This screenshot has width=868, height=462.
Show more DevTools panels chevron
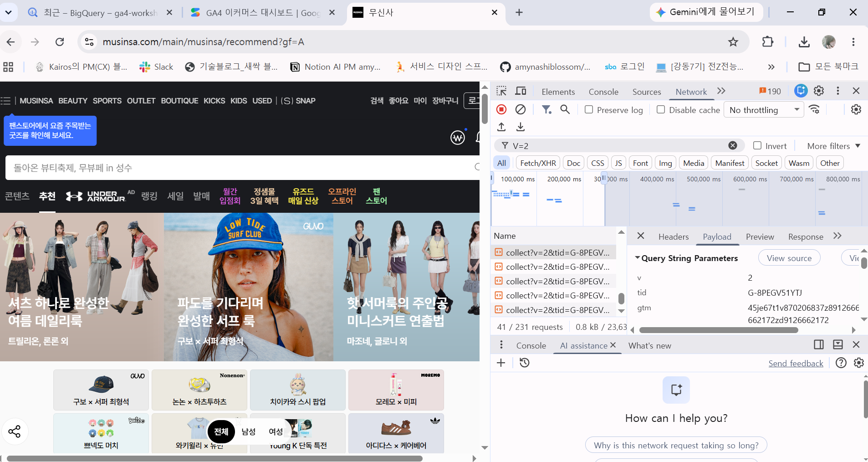721,91
